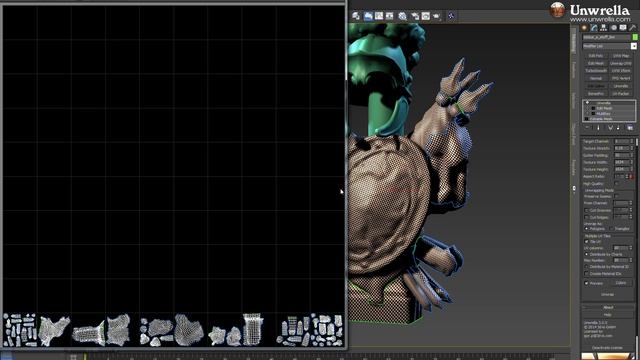
Task: Switch to the Motion command panel
Action: (613, 28)
